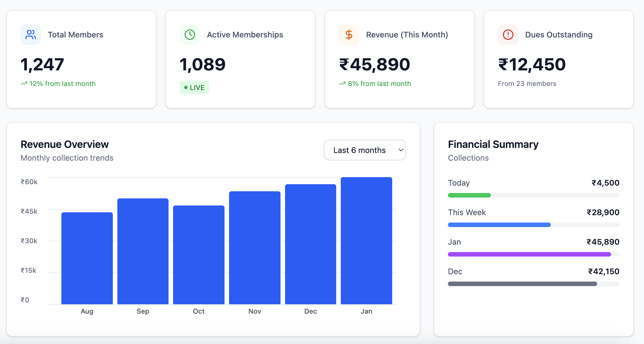Viewport: 644px width, 344px height.
Task: Click the Oct bar in revenue chart
Action: tap(199, 255)
